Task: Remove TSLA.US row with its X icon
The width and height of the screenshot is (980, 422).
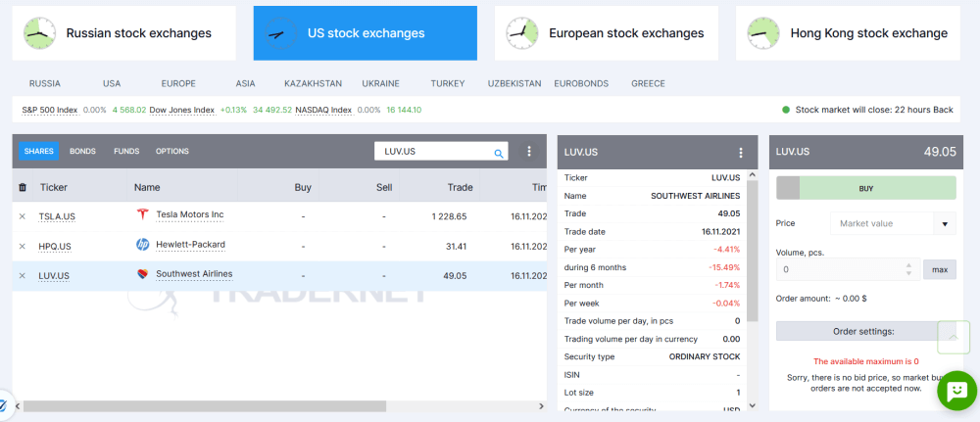Action: [x=23, y=216]
